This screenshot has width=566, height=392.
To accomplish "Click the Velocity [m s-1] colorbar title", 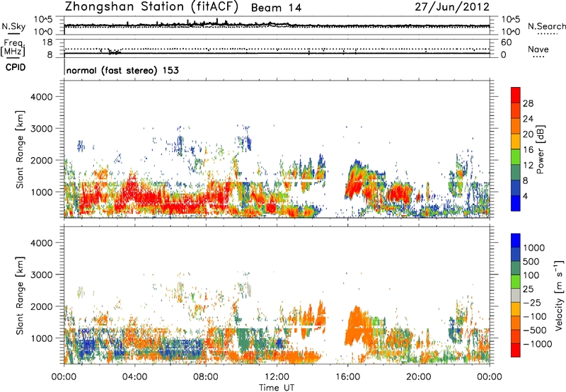I will coord(559,295).
